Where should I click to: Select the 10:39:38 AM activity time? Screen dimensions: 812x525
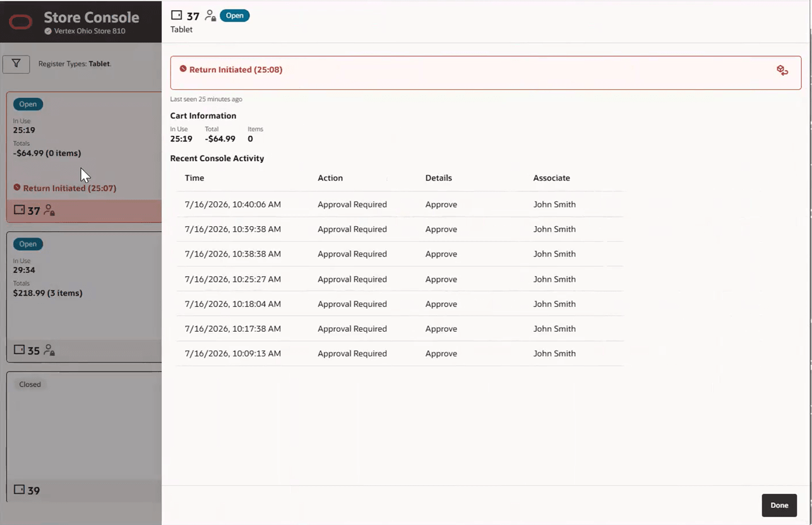(233, 229)
